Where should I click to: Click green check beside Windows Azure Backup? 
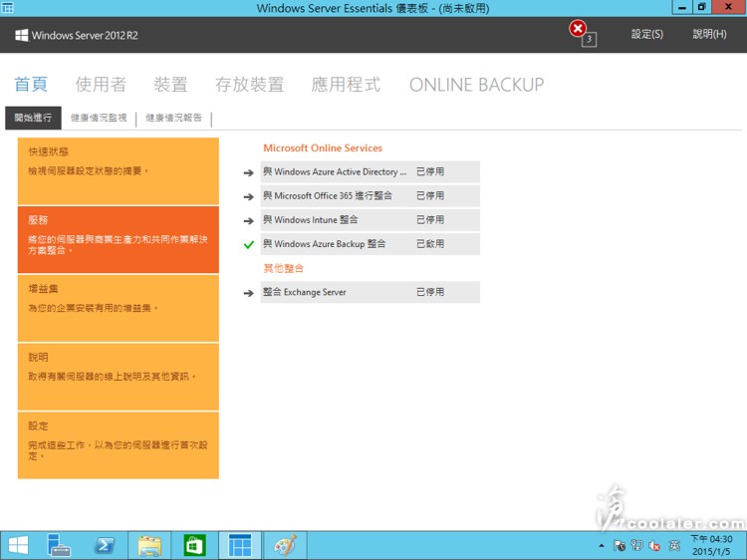click(249, 244)
